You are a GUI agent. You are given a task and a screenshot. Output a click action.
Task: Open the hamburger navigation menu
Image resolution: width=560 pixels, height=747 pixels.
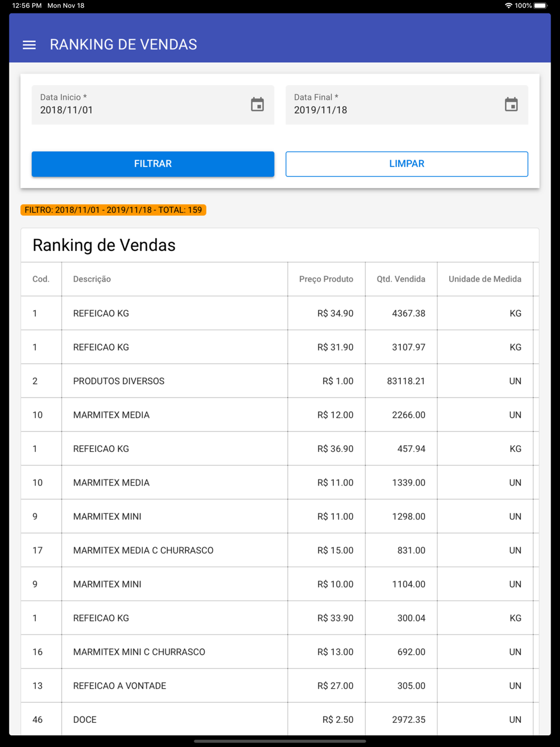(29, 45)
